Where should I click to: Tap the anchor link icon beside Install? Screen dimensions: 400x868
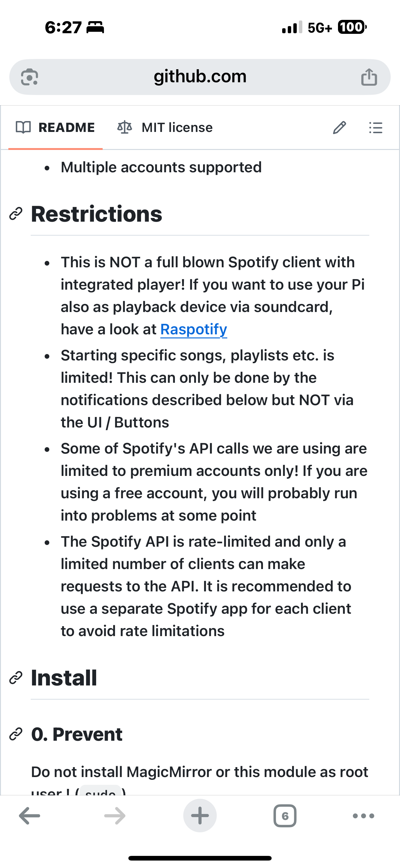tap(16, 678)
